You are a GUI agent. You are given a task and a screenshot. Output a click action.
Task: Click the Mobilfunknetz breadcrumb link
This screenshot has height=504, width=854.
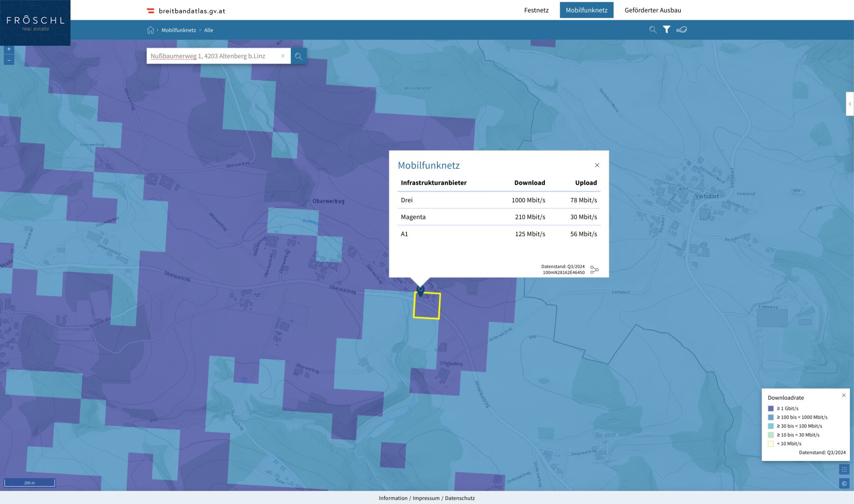pyautogui.click(x=179, y=30)
